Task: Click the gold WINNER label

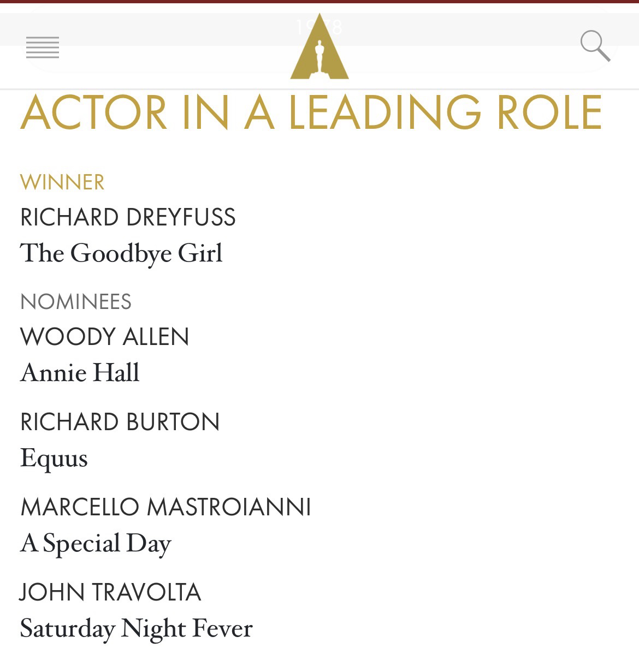Action: (x=62, y=182)
